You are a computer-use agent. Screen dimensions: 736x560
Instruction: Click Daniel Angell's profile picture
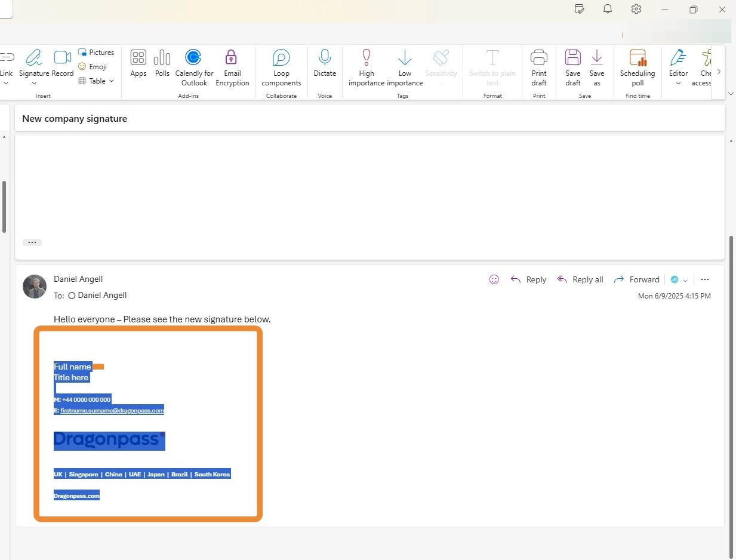(35, 287)
